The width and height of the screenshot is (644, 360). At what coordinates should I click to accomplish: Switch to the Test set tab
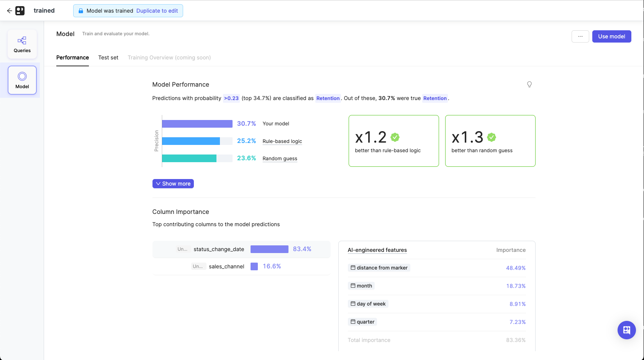coord(108,58)
